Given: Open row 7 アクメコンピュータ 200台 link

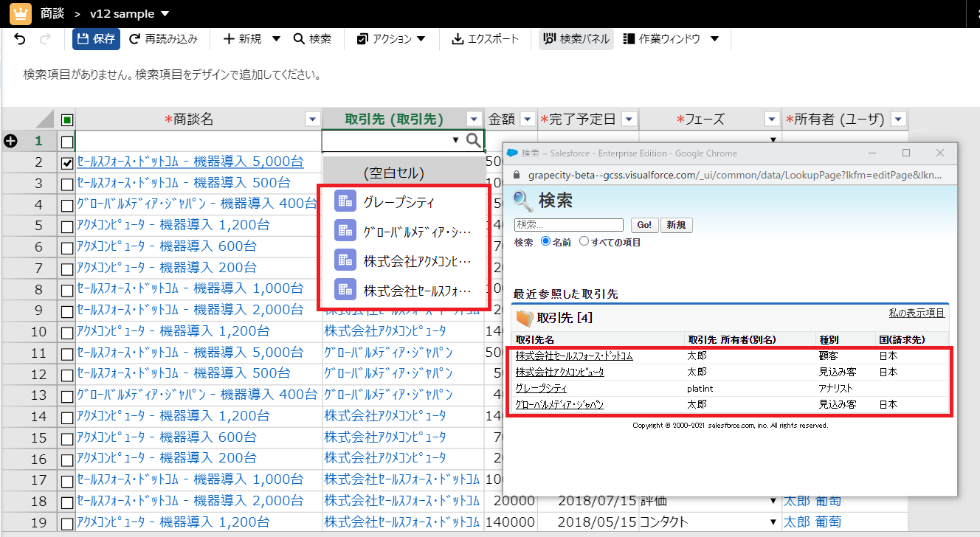Looking at the screenshot, I should click(167, 268).
